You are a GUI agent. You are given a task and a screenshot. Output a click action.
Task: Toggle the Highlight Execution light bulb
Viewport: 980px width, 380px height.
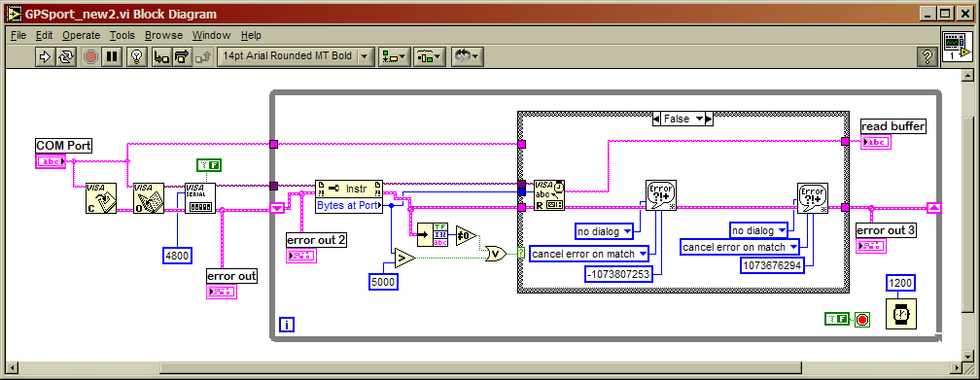136,57
